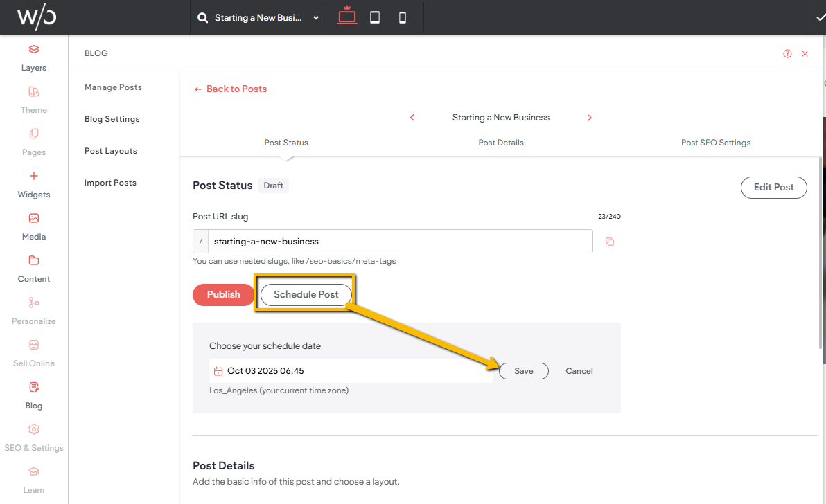Switch to desktop device view

tap(347, 16)
